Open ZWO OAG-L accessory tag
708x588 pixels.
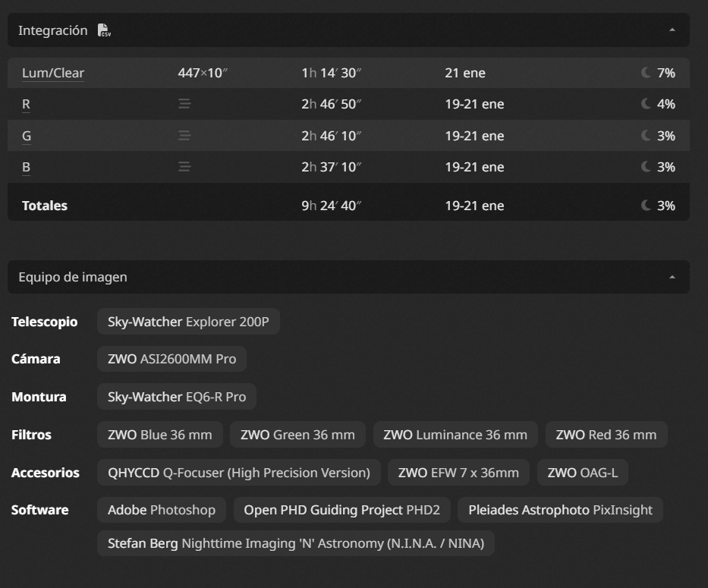pos(583,473)
